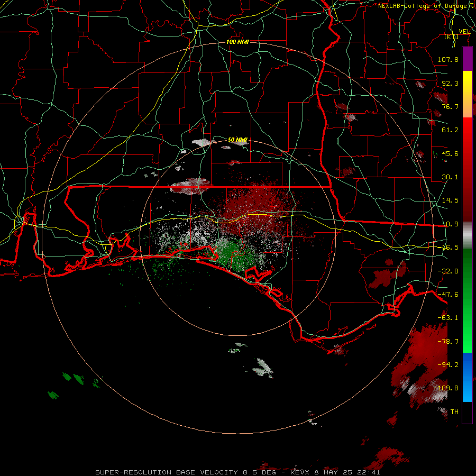The height and width of the screenshot is (476, 476).
Task: Click the "TH" legend label
Action: pos(454,412)
